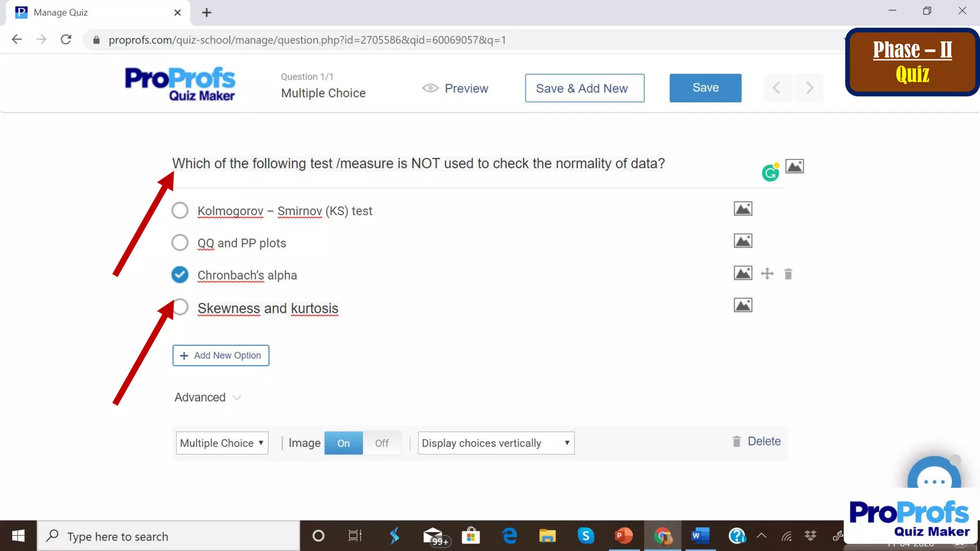This screenshot has width=980, height=551.
Task: Click the Windows taskbar search box
Action: point(168,536)
